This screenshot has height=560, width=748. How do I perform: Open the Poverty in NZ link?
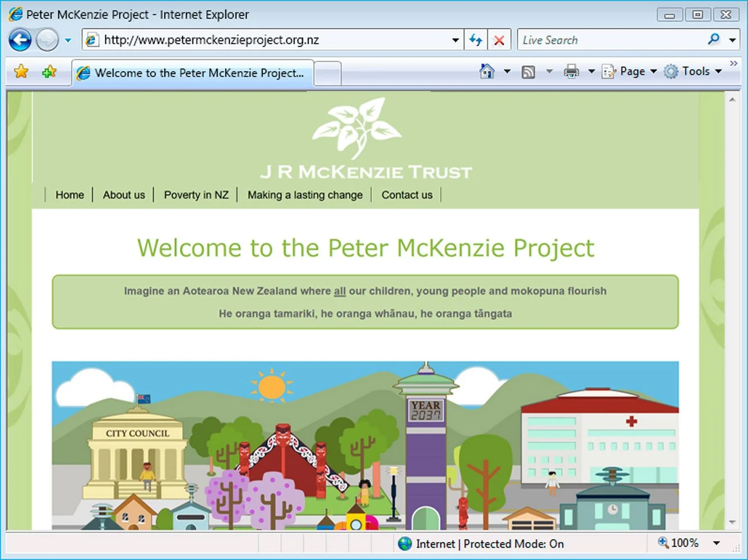coord(196,195)
